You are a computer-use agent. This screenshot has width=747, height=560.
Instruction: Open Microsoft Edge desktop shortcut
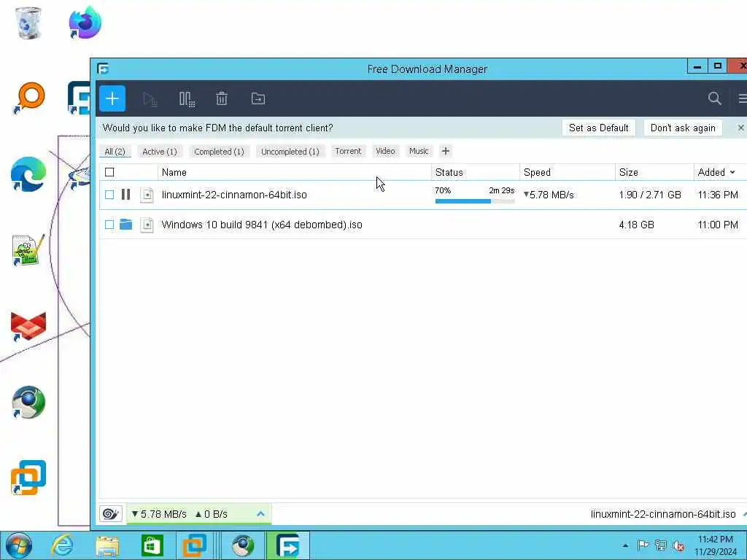coord(28,174)
